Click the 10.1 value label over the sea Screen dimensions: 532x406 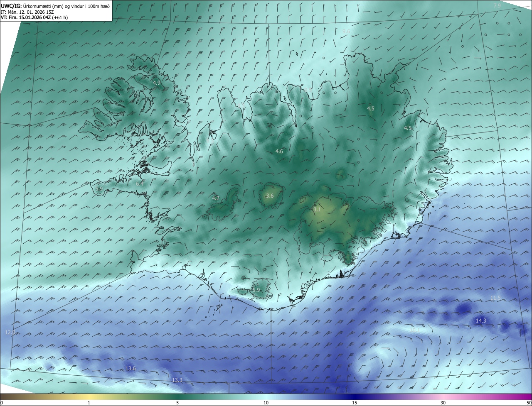(415, 330)
